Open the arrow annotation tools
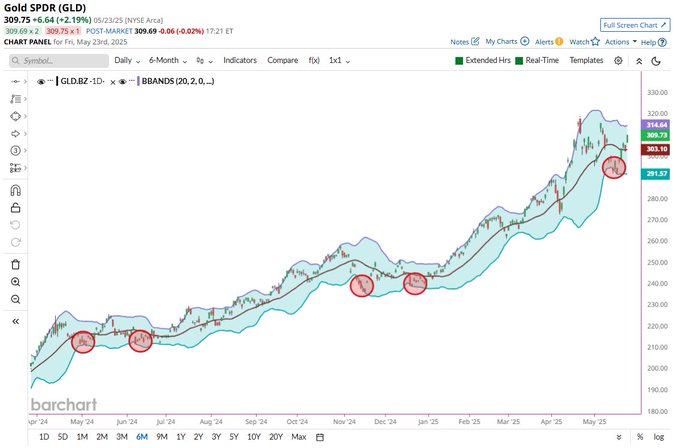The image size is (680, 448). pos(16,134)
